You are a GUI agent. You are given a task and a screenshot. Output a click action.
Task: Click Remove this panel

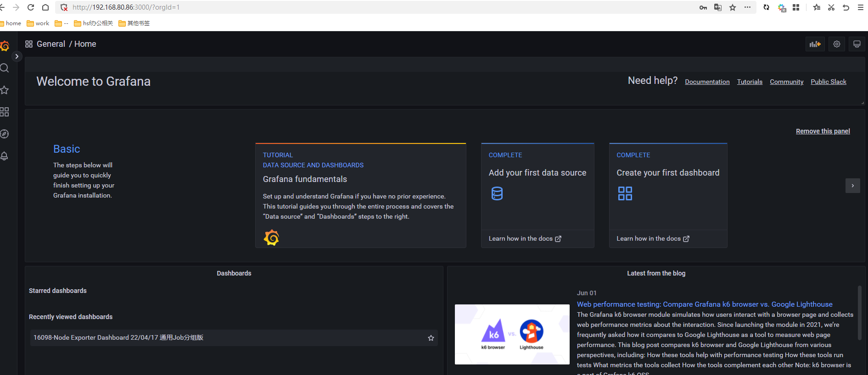tap(823, 131)
